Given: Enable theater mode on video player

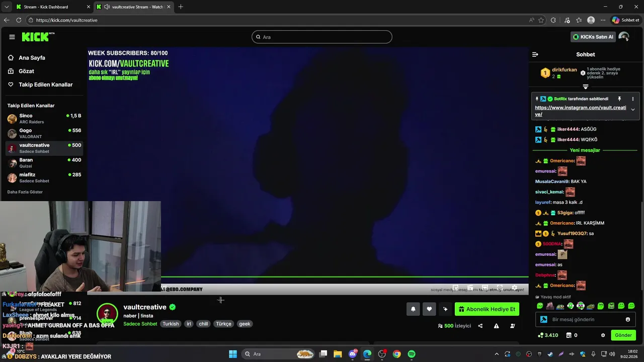Looking at the screenshot, I should click(485, 289).
